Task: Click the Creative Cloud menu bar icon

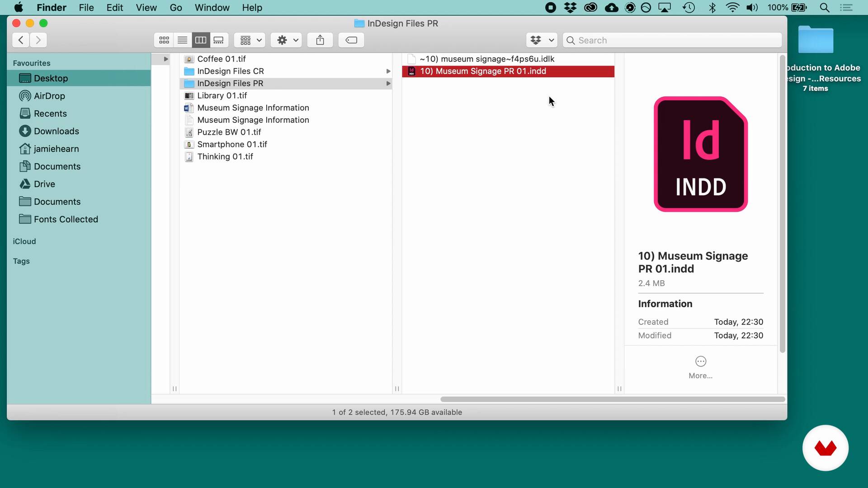Action: [591, 8]
